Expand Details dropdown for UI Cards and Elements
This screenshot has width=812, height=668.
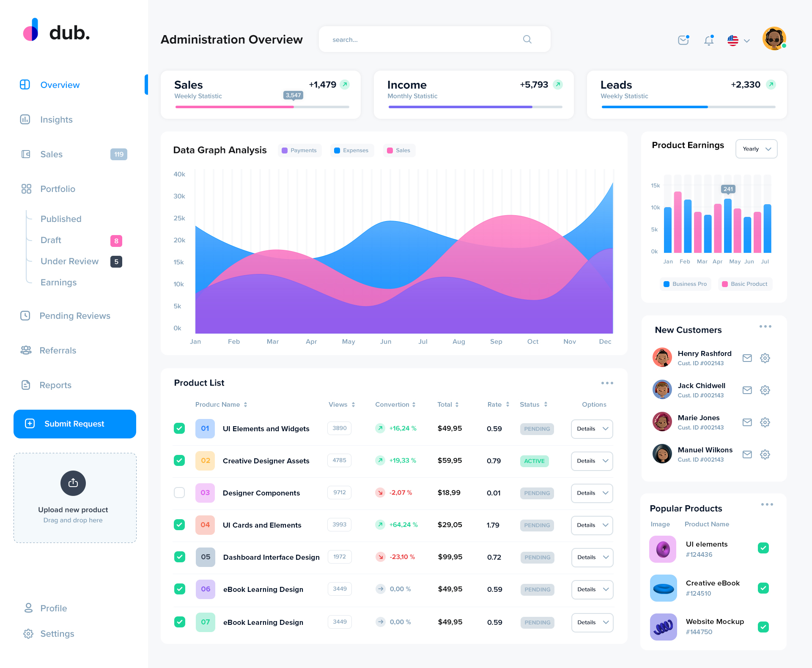tap(592, 525)
